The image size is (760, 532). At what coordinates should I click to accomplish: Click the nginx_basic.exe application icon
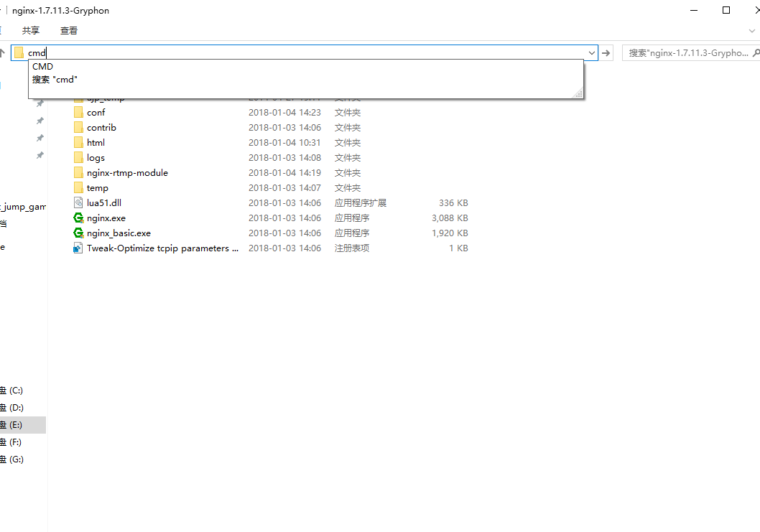point(78,233)
